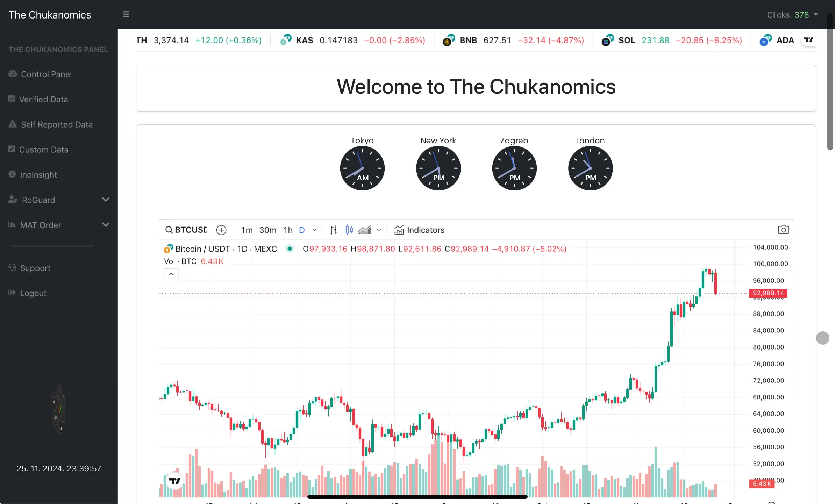This screenshot has width=835, height=504.
Task: Take a chart snapshot with camera icon
Action: [x=783, y=230]
